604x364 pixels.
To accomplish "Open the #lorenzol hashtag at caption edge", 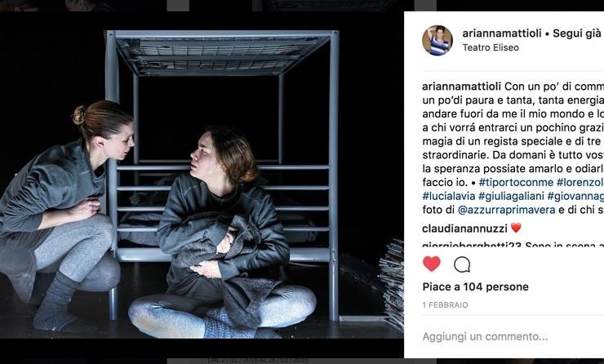I will point(580,182).
